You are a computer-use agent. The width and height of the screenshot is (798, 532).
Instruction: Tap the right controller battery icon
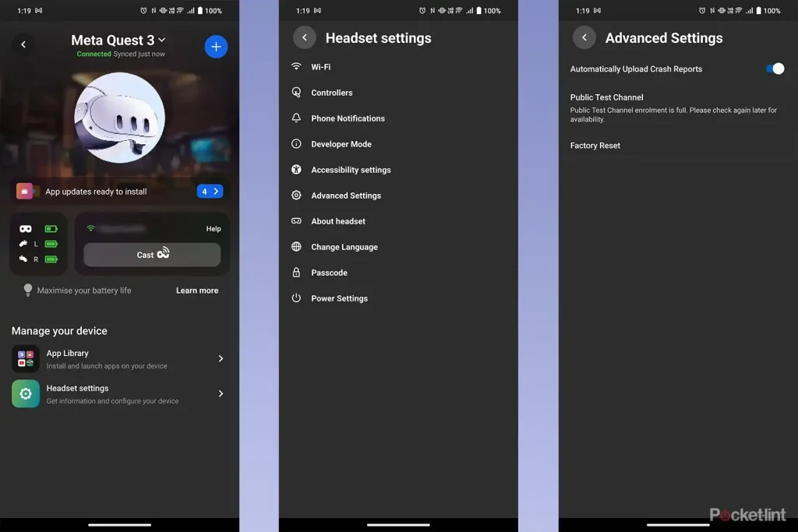(51, 259)
